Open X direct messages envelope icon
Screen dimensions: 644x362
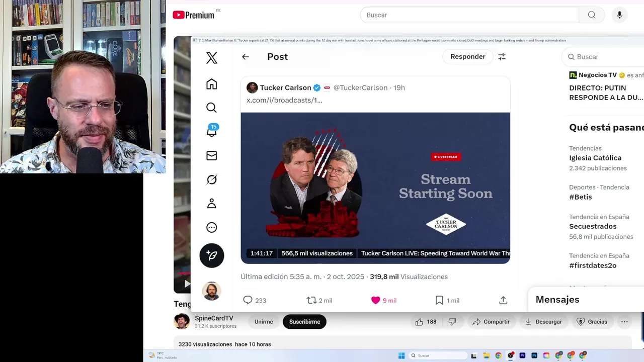[x=212, y=156]
